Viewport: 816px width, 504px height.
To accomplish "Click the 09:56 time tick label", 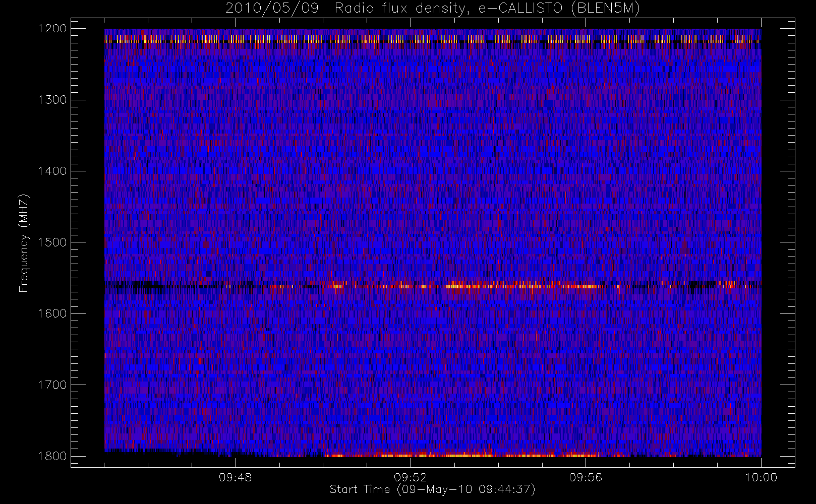I will click(x=586, y=477).
